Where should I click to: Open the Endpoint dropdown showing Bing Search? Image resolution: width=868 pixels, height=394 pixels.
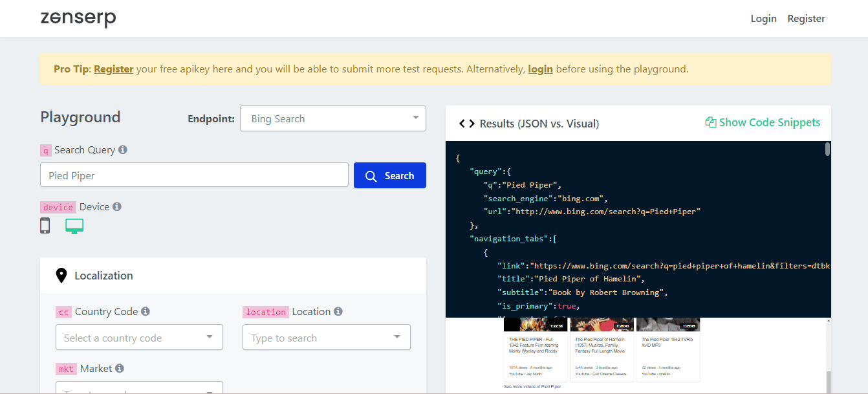coord(332,118)
